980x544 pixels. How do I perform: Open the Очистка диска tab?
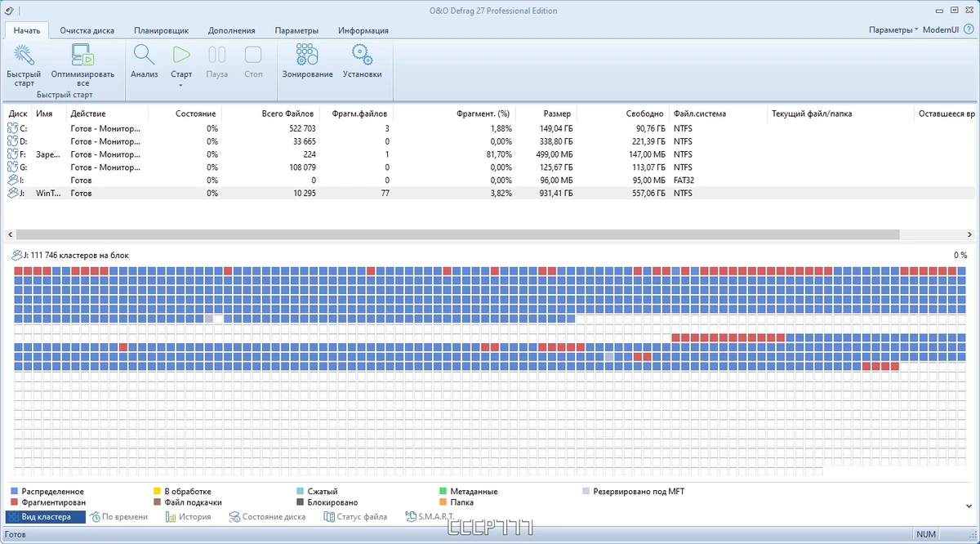coord(87,30)
